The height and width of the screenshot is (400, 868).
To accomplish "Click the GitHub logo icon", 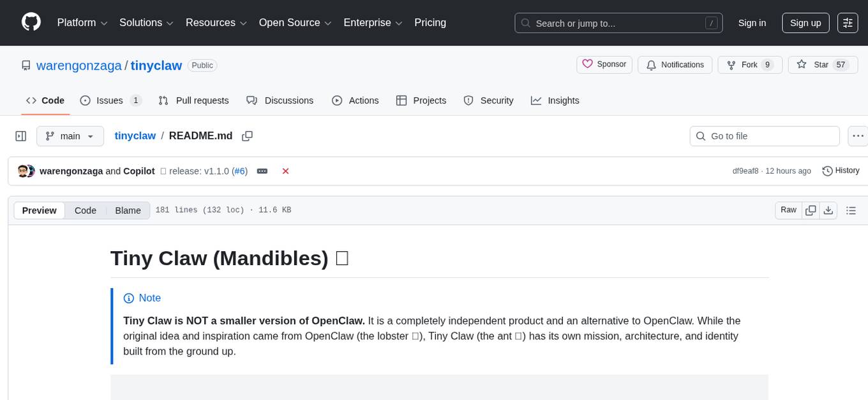I will (31, 22).
